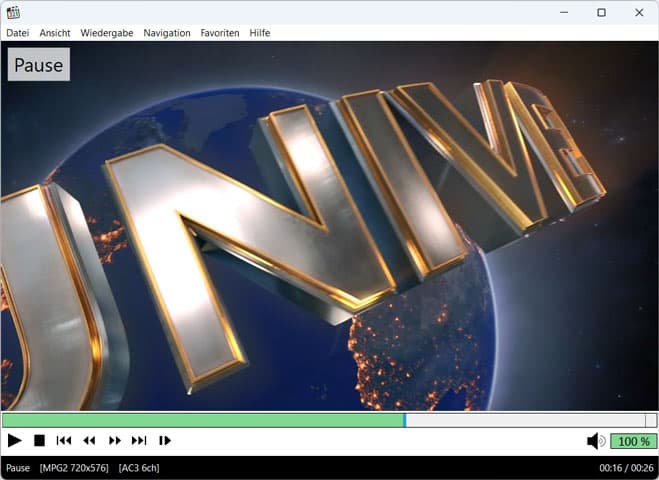This screenshot has height=480, width=659.
Task: Step forward one frame icon
Action: click(x=165, y=440)
